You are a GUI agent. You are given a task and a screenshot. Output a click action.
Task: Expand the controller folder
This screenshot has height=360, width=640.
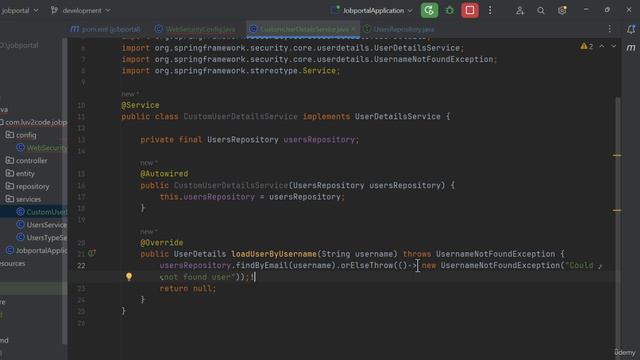coord(27,160)
